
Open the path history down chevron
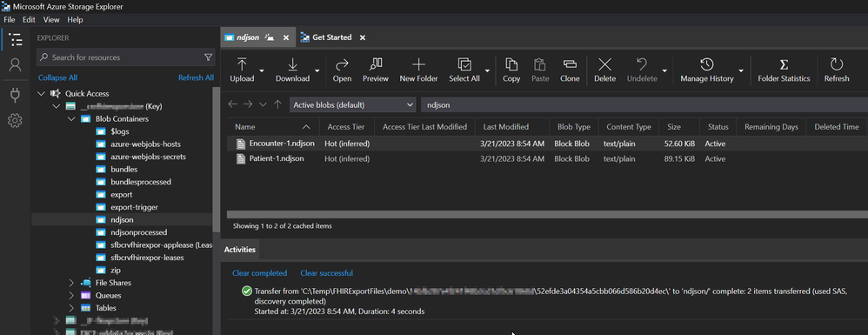pyautogui.click(x=263, y=104)
